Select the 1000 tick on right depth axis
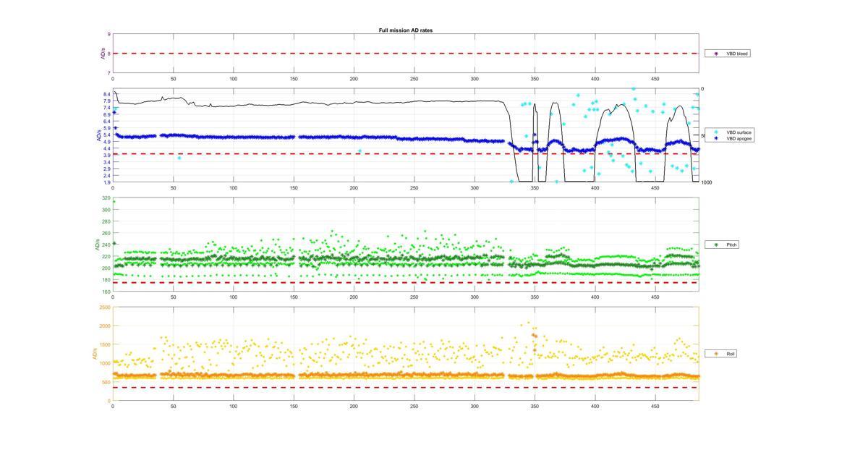The width and height of the screenshot is (868, 450). pyautogui.click(x=706, y=182)
